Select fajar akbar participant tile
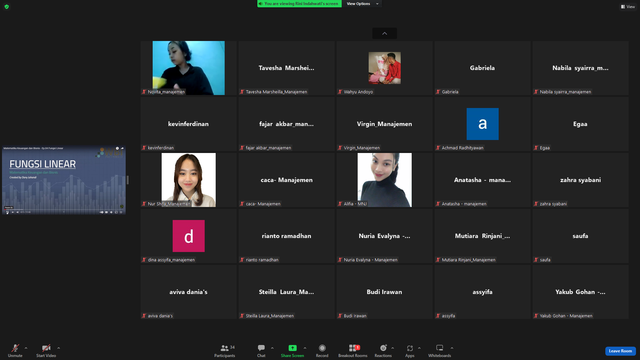 point(287,124)
